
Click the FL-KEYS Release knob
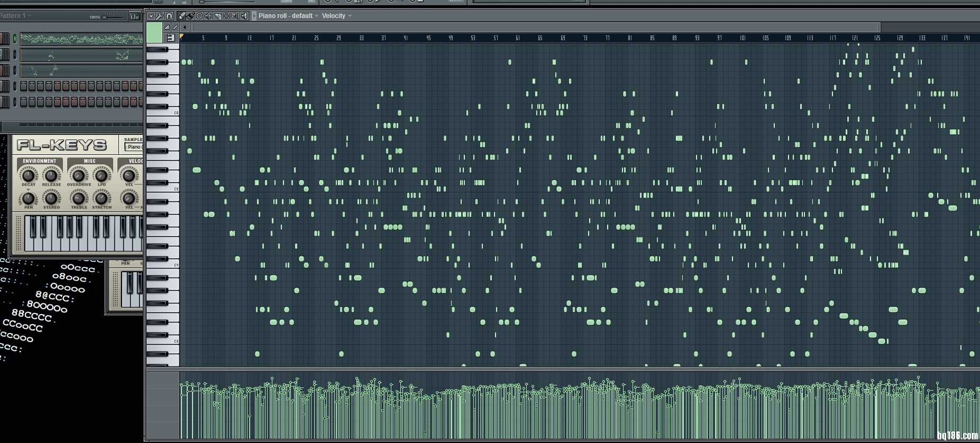click(51, 174)
